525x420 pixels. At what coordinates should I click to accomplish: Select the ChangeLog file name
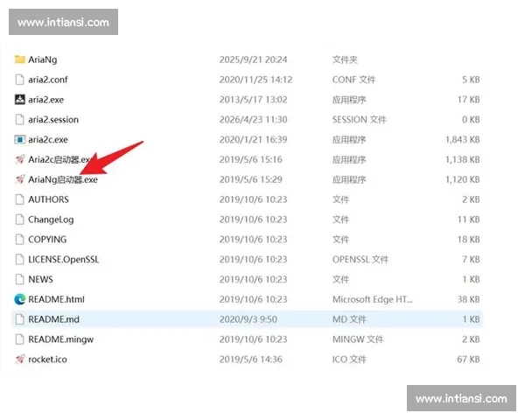[x=51, y=220]
